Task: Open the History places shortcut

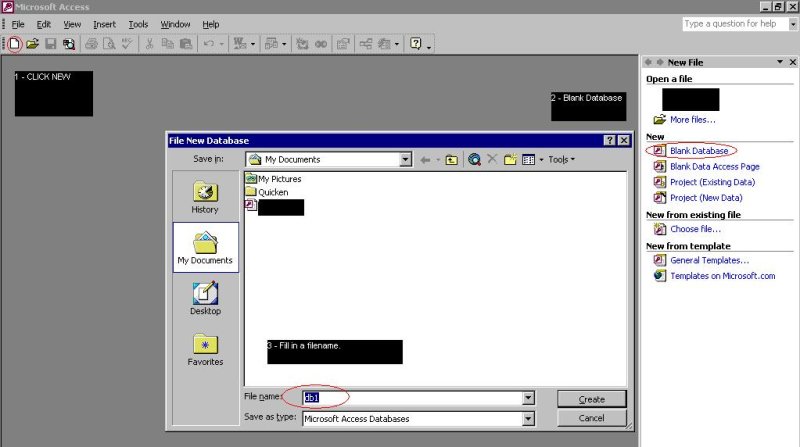Action: click(205, 197)
